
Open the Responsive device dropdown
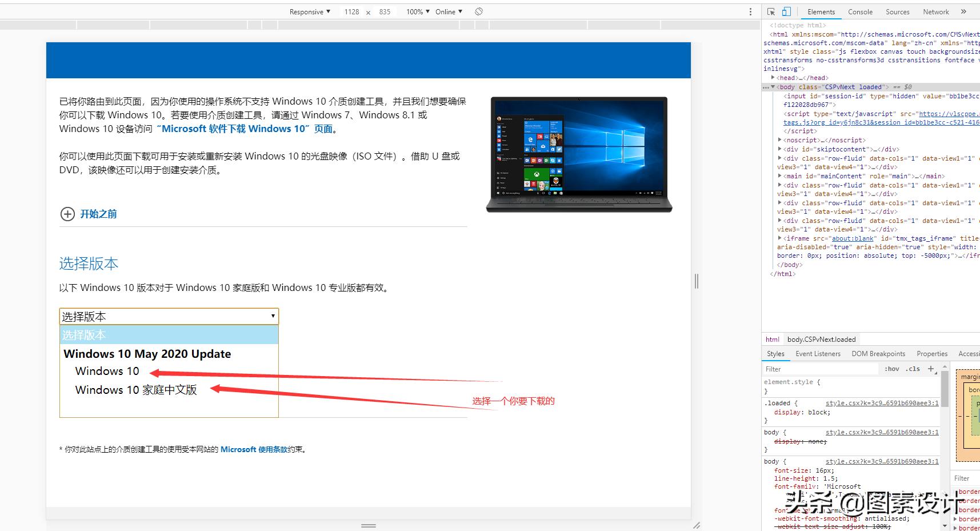point(310,11)
